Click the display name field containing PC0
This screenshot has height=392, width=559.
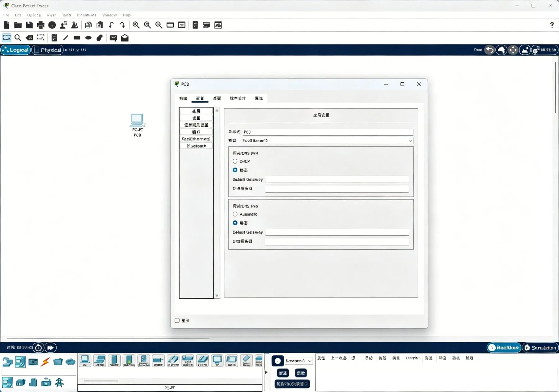(x=328, y=132)
